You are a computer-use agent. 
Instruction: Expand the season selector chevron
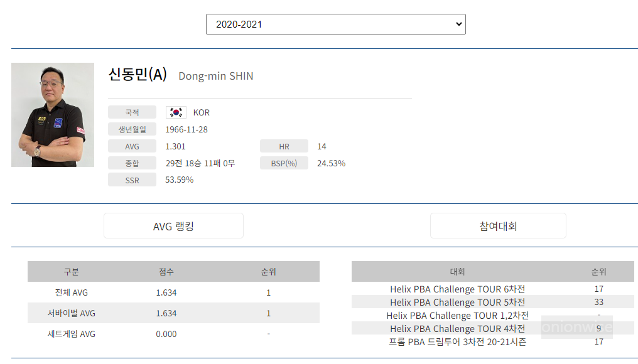click(x=458, y=24)
